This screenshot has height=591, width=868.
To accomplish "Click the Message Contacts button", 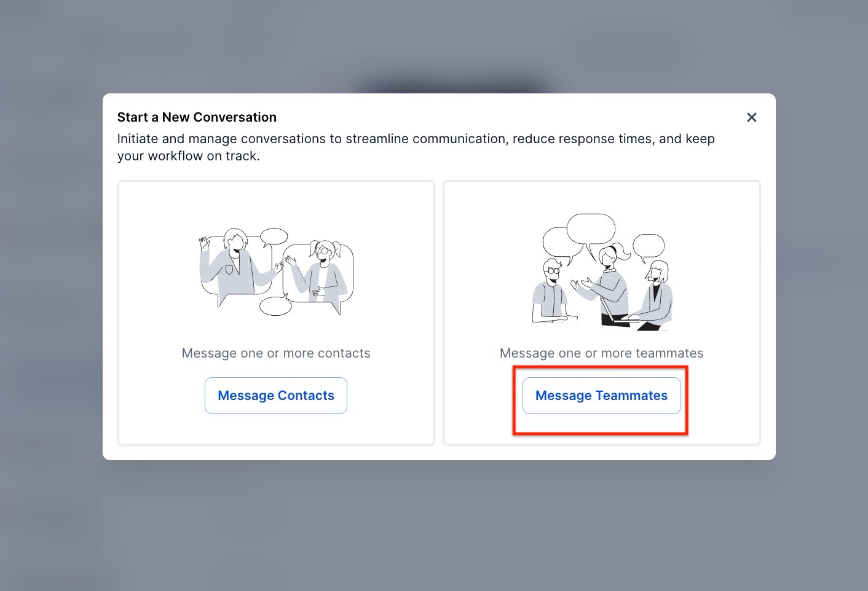I will click(x=276, y=396).
